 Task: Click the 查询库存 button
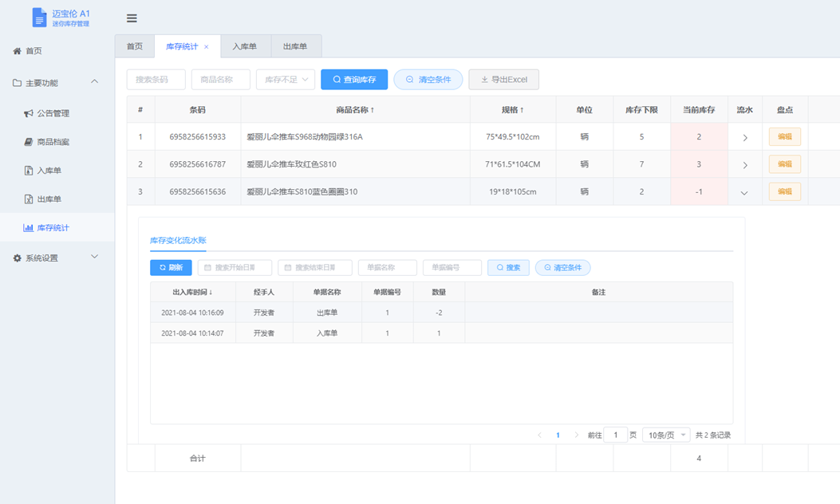click(x=354, y=79)
